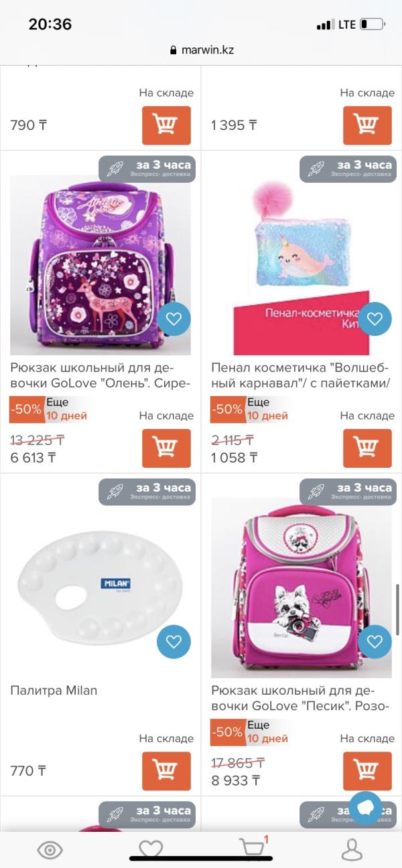Add GoLove "Олень" backpack to cart
The height and width of the screenshot is (868, 402).
tap(166, 448)
